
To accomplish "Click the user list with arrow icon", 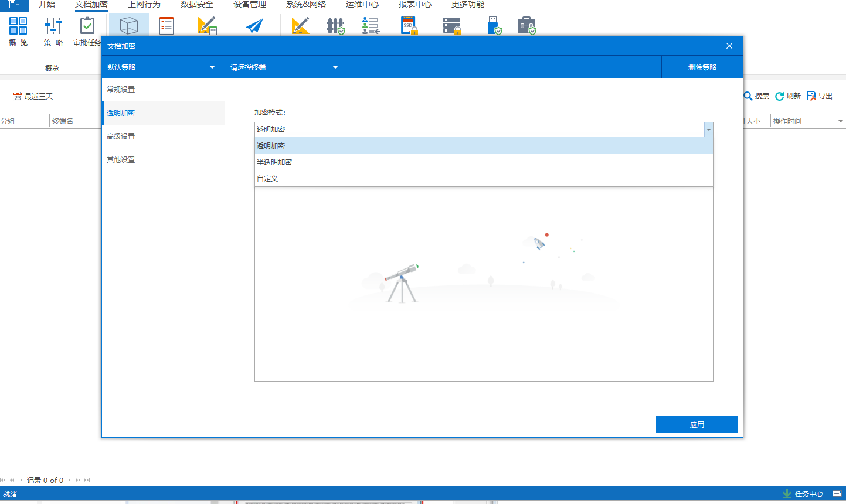I will pyautogui.click(x=371, y=26).
